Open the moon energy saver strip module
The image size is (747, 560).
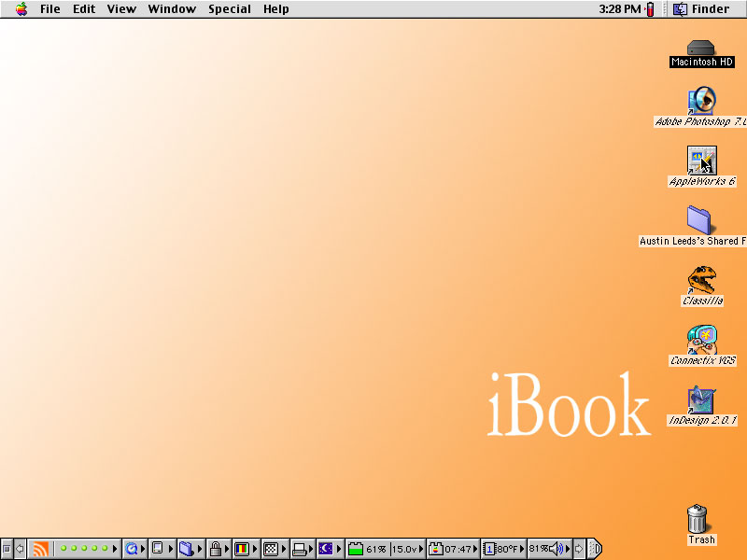[326, 549]
